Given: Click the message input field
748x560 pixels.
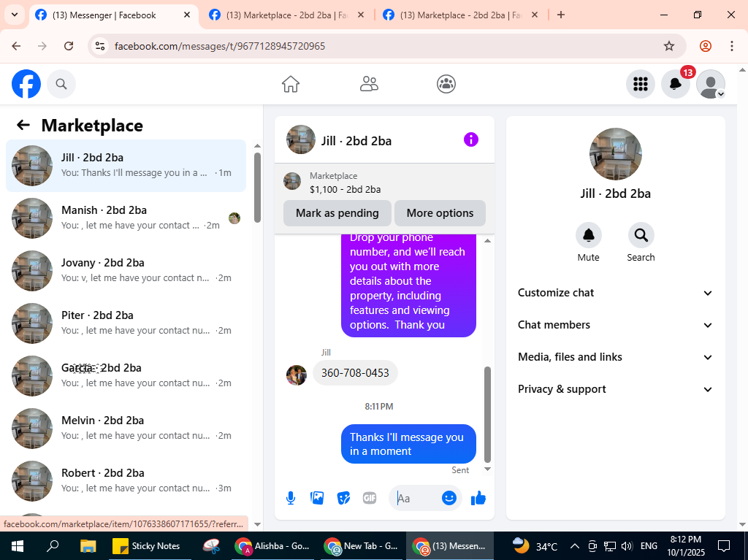Looking at the screenshot, I should coord(415,499).
